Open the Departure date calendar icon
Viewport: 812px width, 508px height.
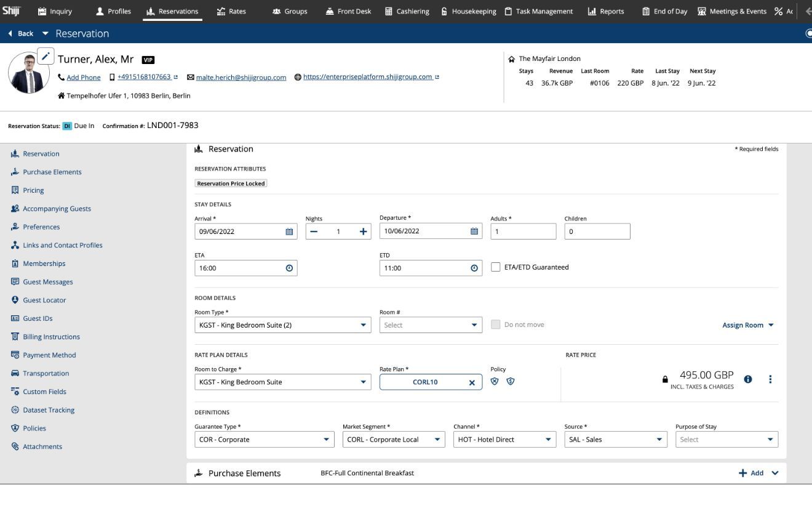click(x=474, y=232)
